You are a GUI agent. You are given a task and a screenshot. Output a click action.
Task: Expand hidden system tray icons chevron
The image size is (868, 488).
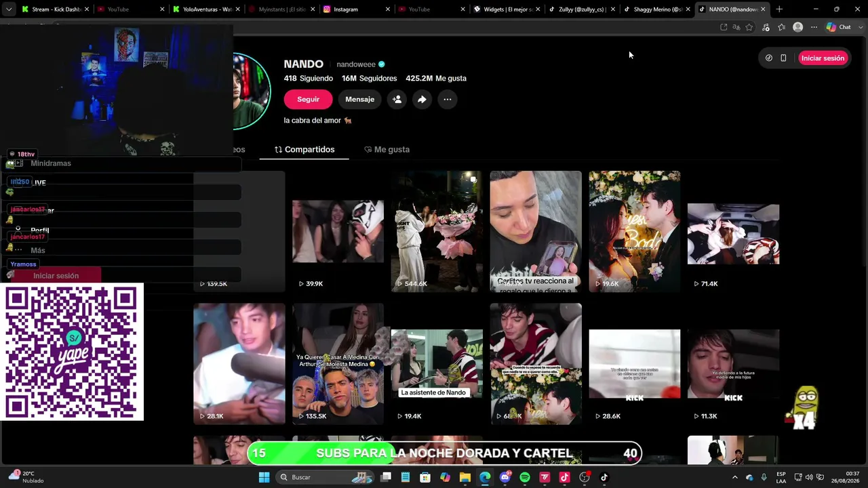click(x=734, y=477)
